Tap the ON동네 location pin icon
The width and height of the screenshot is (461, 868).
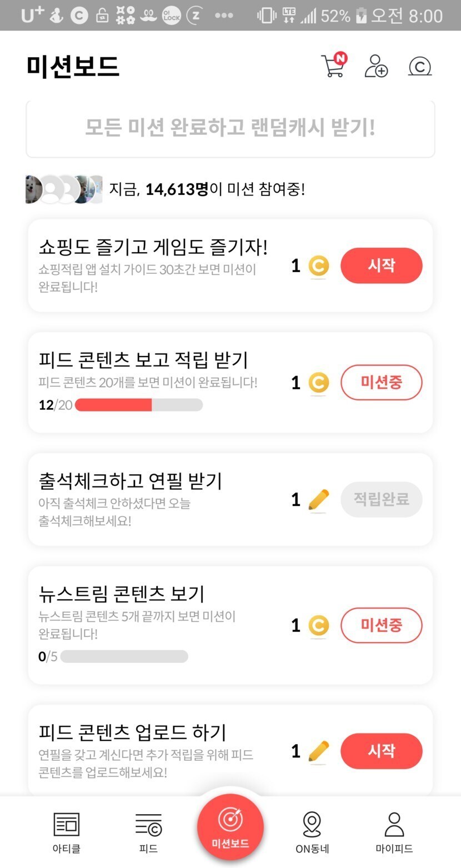tap(312, 824)
